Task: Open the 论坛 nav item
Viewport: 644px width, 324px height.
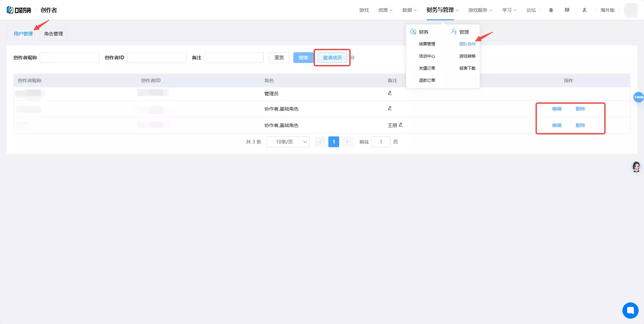Action: point(531,10)
